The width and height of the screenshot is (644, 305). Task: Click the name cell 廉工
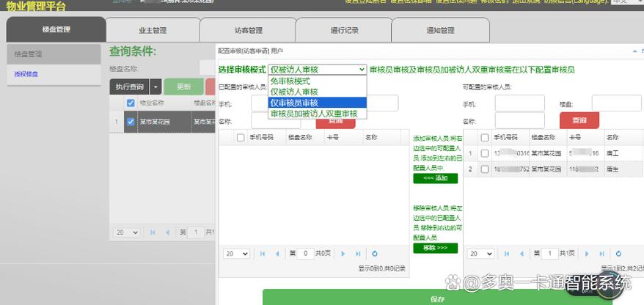pyautogui.click(x=622, y=153)
